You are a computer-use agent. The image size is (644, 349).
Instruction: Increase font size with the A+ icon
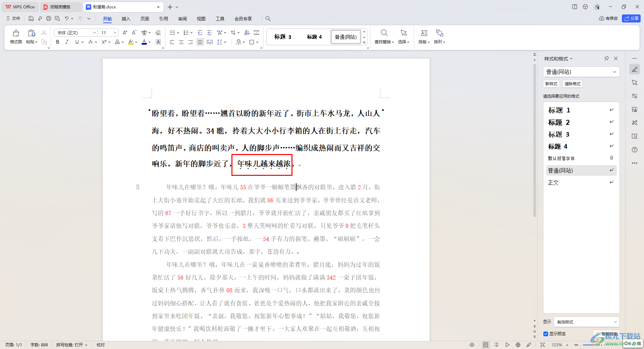[x=125, y=33]
